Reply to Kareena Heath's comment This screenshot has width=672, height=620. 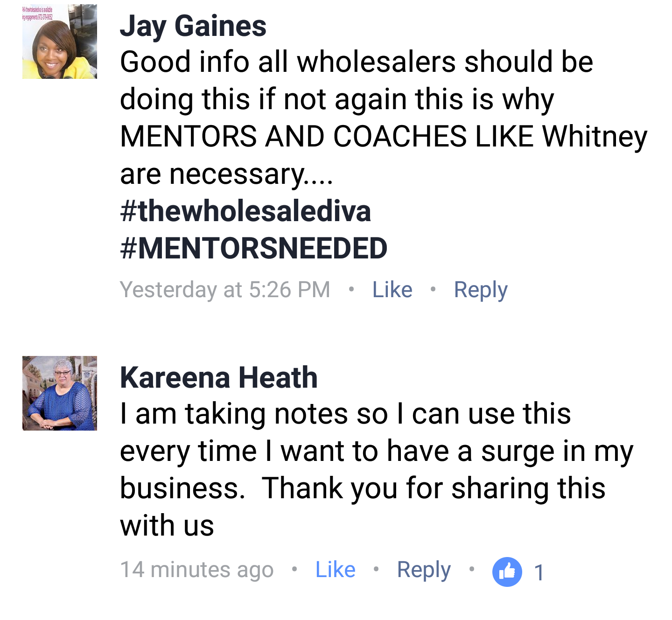click(x=424, y=570)
